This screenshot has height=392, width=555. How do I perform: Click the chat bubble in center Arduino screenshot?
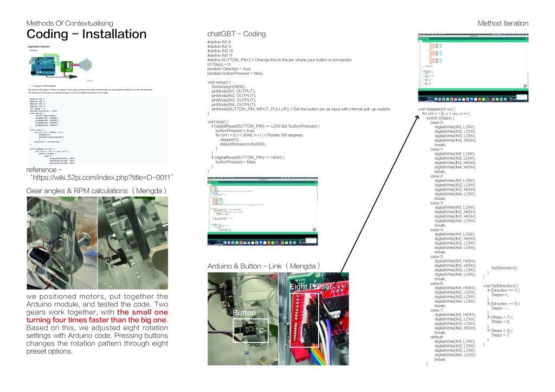click(x=314, y=230)
